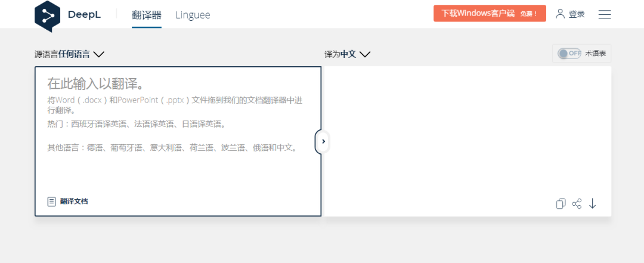644x263 pixels.
Task: Switch to the 翻译器 tab
Action: click(x=147, y=15)
